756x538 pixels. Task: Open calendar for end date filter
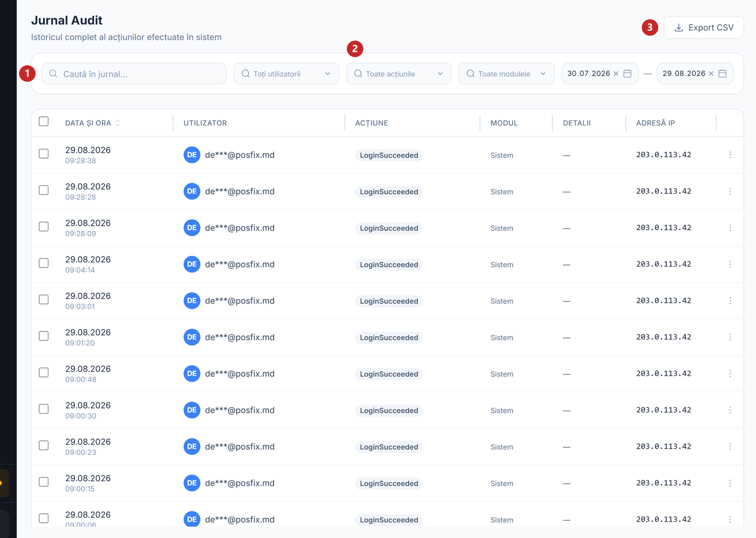[x=723, y=74]
